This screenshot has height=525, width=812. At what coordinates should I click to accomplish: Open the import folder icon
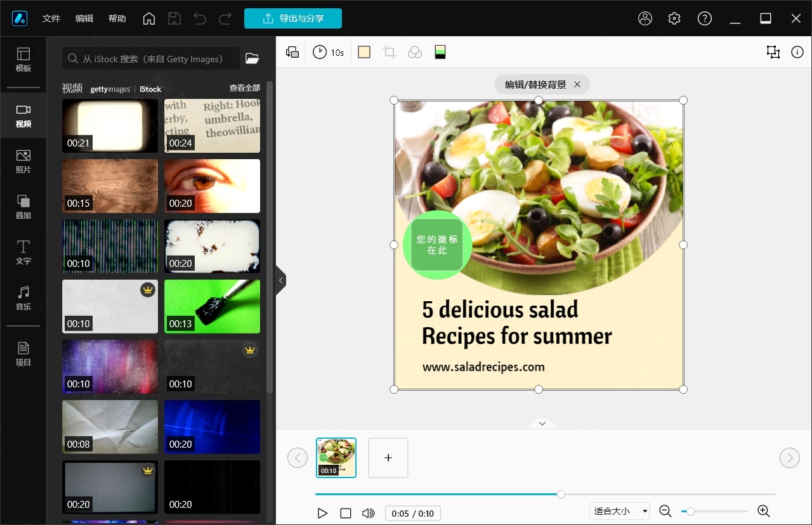point(252,59)
